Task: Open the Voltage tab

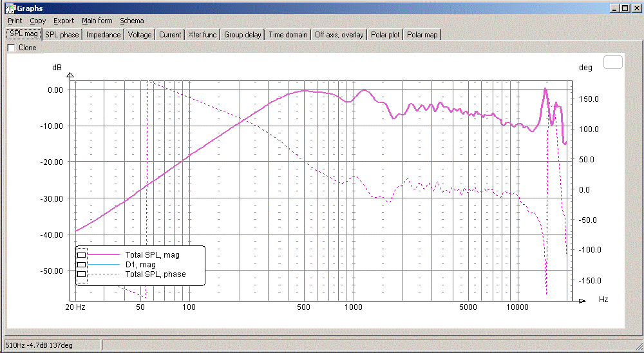Action: point(140,35)
